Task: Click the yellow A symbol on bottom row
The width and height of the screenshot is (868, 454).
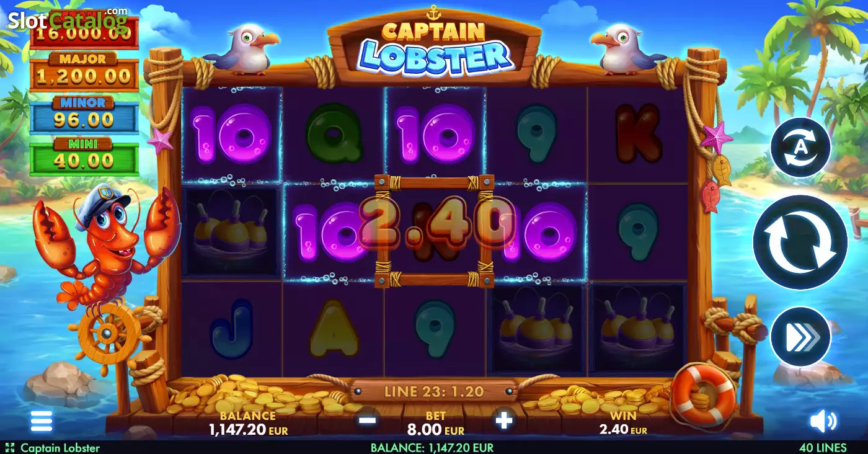Action: (x=334, y=329)
